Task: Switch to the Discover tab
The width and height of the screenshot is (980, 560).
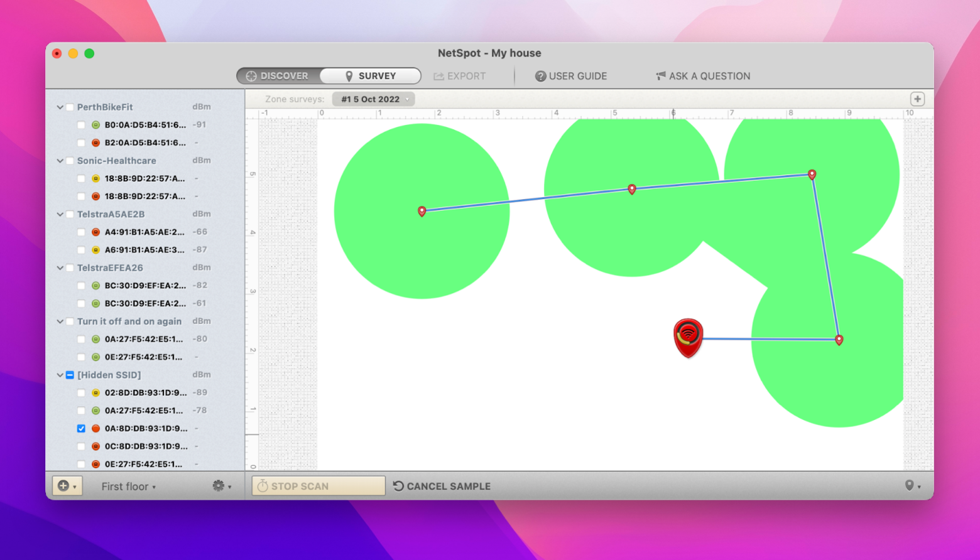Action: [x=278, y=76]
